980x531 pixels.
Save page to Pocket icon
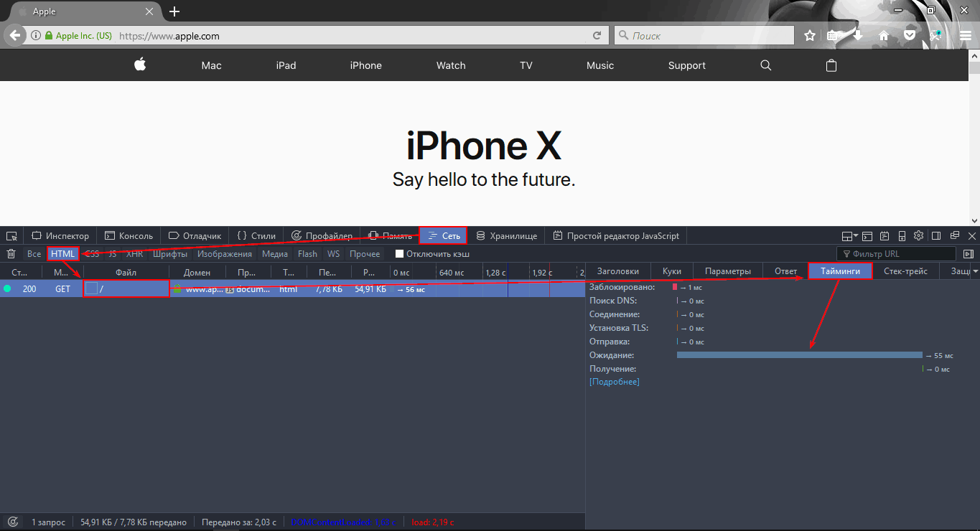pyautogui.click(x=909, y=36)
